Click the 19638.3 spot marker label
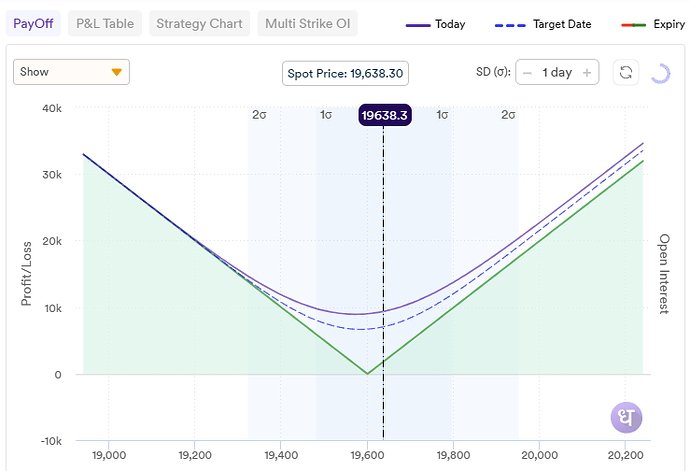690x471 pixels. tap(385, 115)
